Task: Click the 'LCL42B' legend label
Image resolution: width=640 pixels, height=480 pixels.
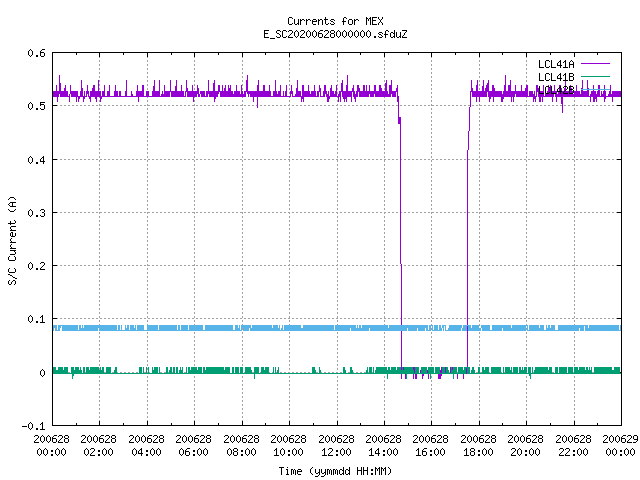Action: 556,90
